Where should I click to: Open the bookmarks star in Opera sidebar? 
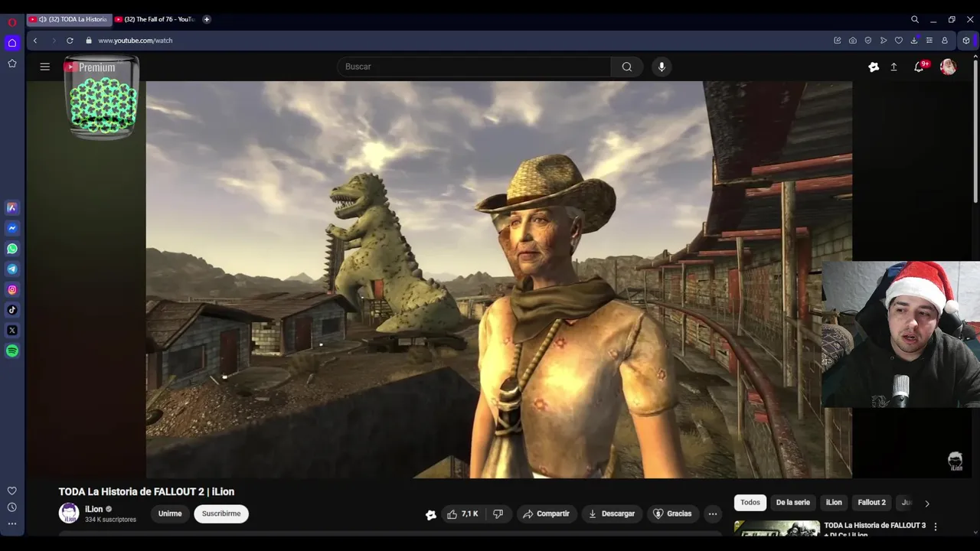coord(12,64)
